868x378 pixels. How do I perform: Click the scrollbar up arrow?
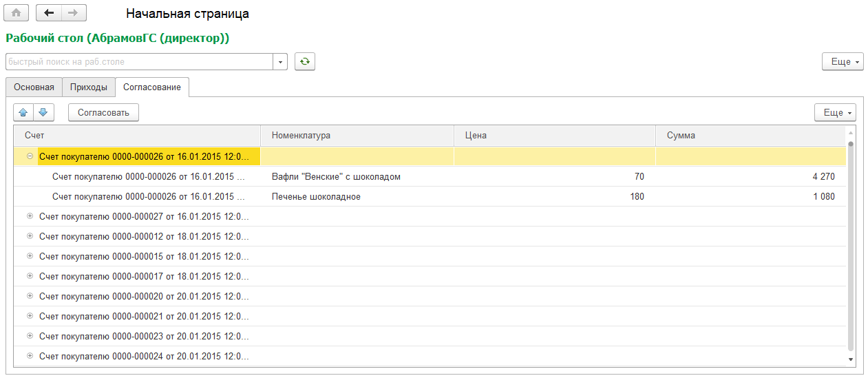pyautogui.click(x=851, y=132)
